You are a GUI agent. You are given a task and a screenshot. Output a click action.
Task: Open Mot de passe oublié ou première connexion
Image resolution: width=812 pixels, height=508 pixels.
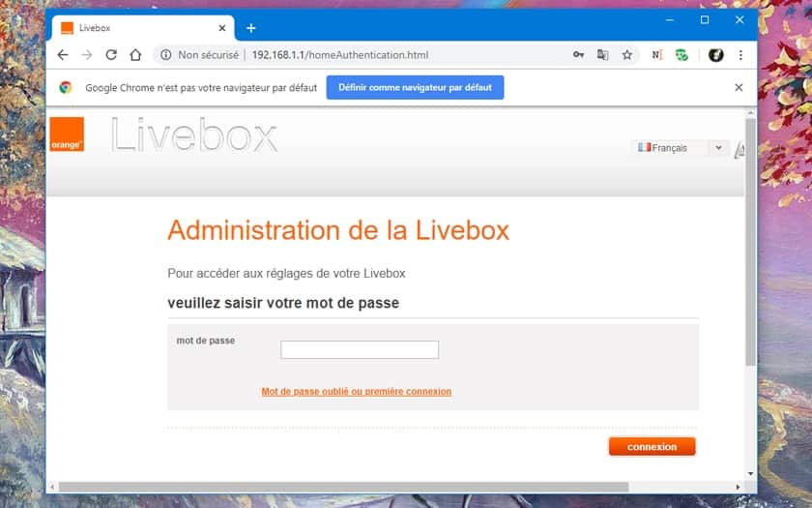pos(357,391)
